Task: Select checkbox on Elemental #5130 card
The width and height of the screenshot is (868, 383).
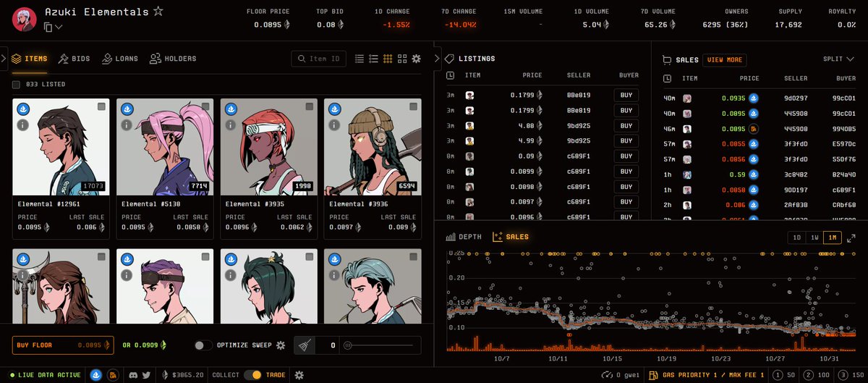Action: [205, 107]
